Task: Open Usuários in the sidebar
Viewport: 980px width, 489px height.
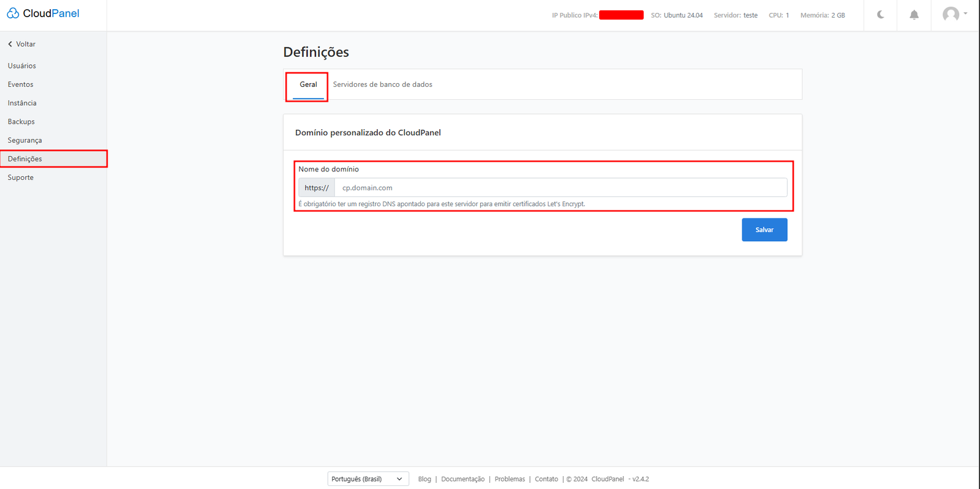Action: click(22, 65)
